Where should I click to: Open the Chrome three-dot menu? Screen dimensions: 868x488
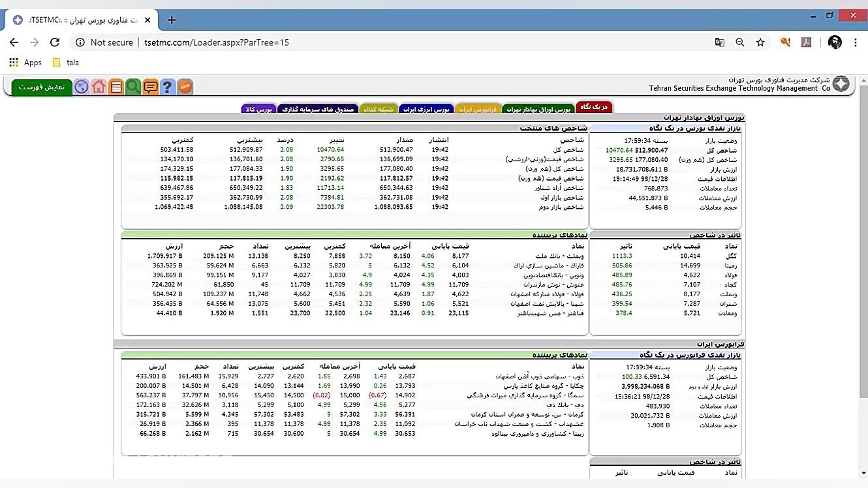pyautogui.click(x=856, y=42)
